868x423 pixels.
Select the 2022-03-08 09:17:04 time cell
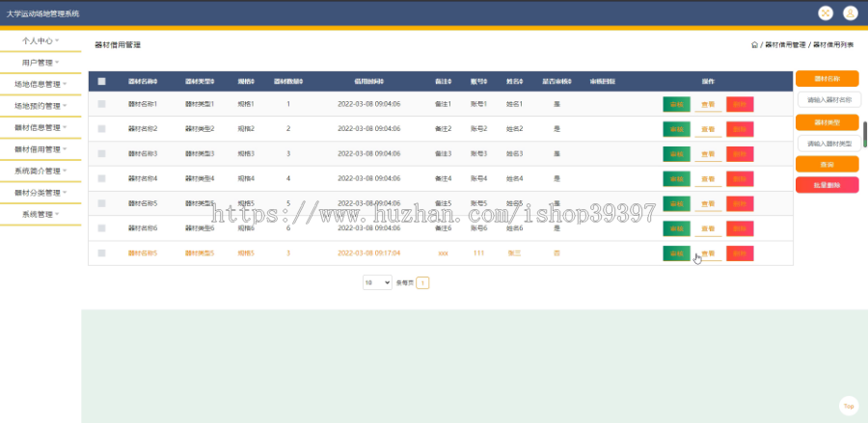click(x=369, y=253)
